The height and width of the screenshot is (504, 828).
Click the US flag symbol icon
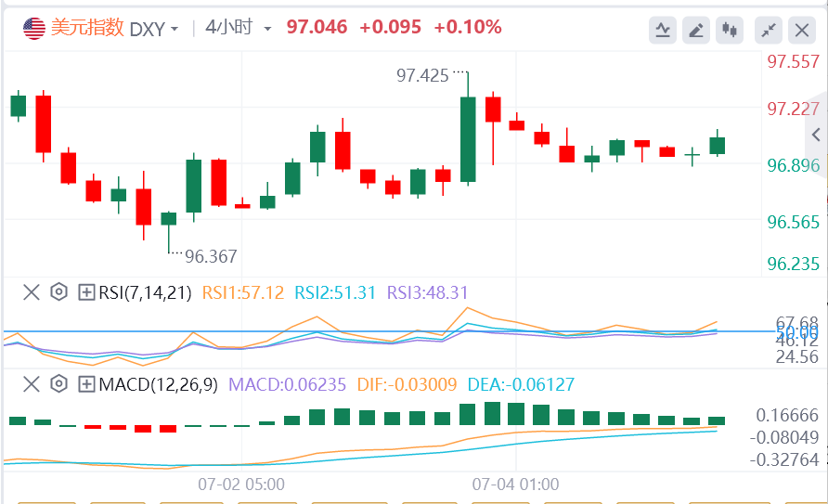click(x=34, y=29)
